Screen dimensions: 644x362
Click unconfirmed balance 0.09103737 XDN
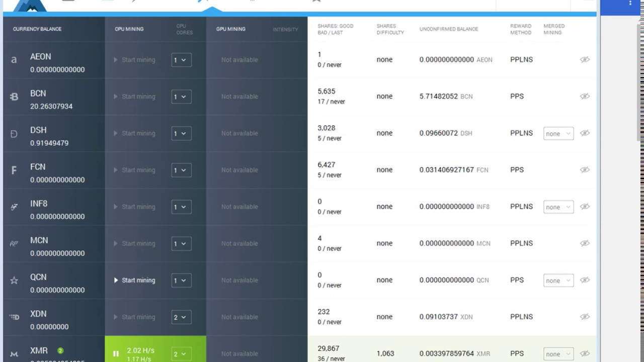[446, 317]
